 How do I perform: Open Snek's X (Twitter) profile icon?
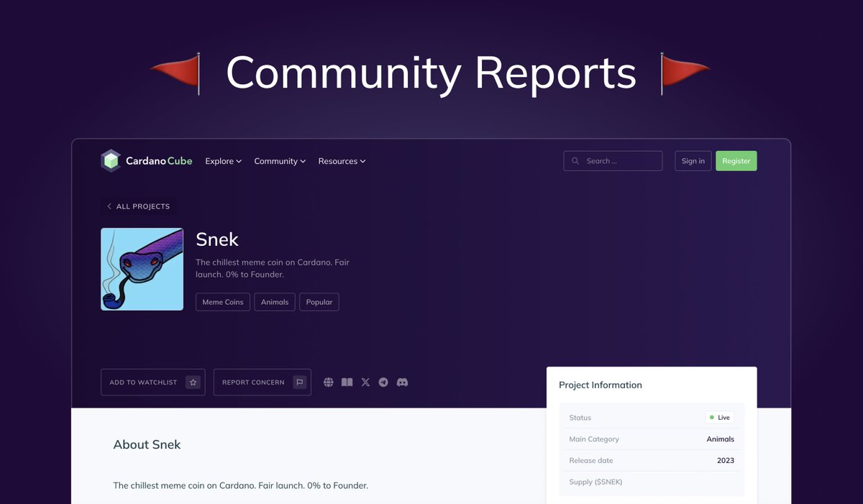point(365,382)
